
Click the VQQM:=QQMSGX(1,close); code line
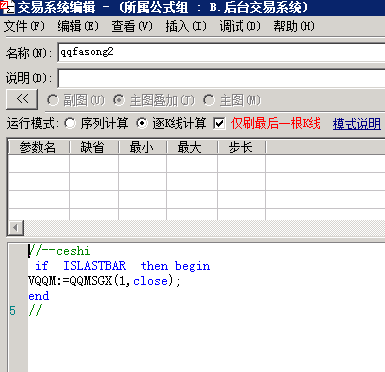click(x=104, y=281)
